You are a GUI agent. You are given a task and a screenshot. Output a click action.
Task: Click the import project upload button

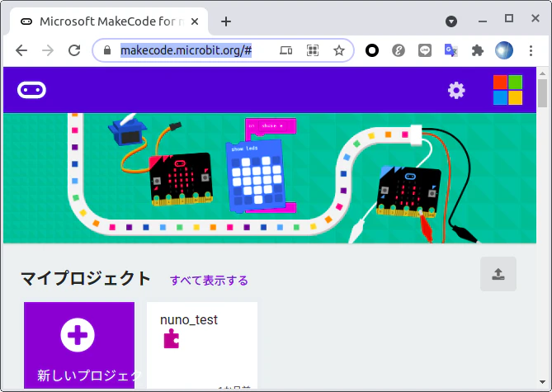498,274
